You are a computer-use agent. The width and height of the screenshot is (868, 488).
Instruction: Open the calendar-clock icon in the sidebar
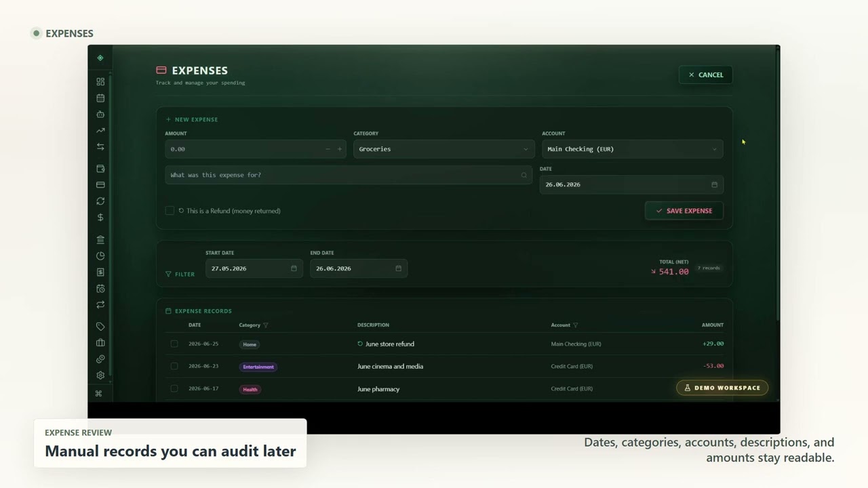100,289
